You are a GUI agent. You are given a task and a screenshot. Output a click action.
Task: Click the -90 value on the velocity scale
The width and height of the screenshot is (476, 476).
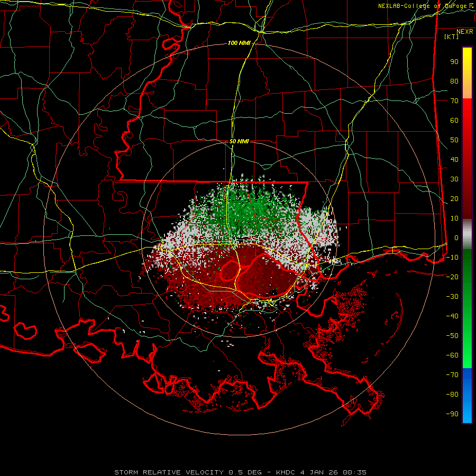click(452, 414)
